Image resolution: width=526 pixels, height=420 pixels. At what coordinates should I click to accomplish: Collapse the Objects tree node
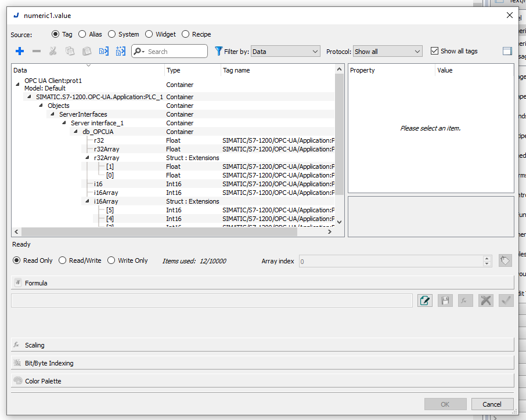(x=41, y=105)
